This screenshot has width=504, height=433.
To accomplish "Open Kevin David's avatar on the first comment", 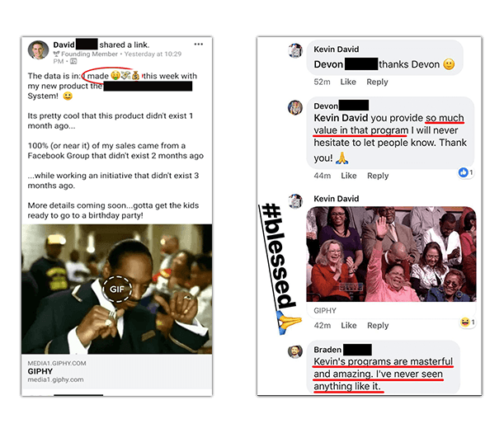I will click(295, 51).
